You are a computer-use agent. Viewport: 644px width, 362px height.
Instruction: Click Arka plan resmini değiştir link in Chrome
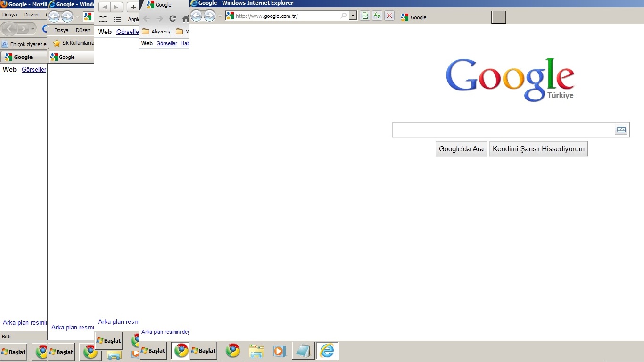click(165, 332)
